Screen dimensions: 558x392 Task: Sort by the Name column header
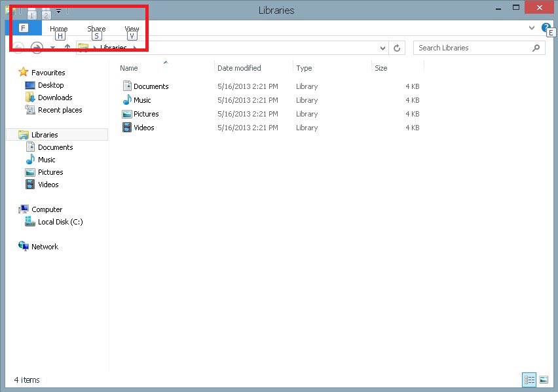pos(129,68)
